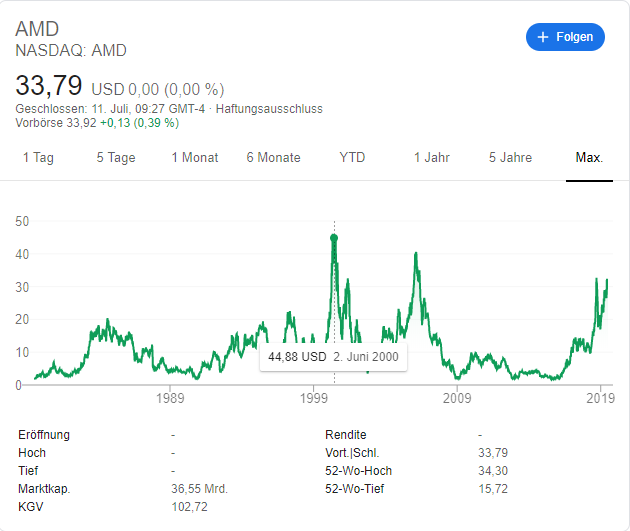Viewport: 630px width, 531px height.
Task: Click the green peak marker dot on the chart
Action: tap(334, 238)
